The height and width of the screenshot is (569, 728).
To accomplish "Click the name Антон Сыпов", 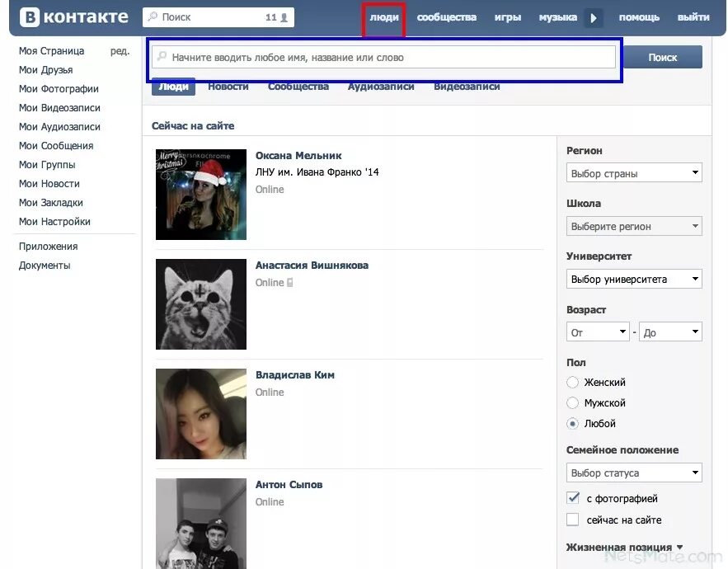I will click(289, 484).
